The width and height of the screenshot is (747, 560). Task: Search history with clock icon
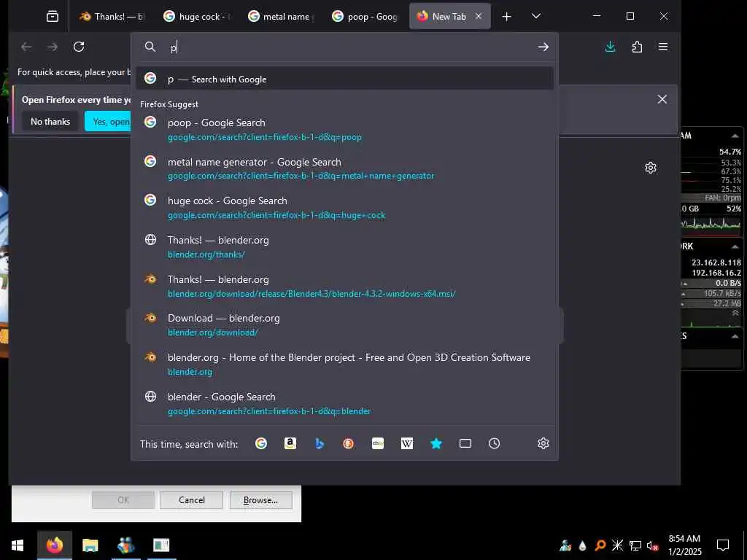pyautogui.click(x=495, y=444)
